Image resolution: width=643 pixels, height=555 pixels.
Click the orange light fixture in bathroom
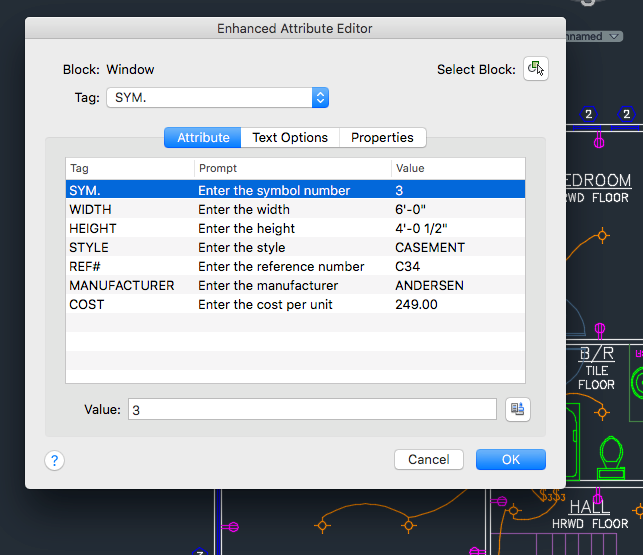click(602, 412)
